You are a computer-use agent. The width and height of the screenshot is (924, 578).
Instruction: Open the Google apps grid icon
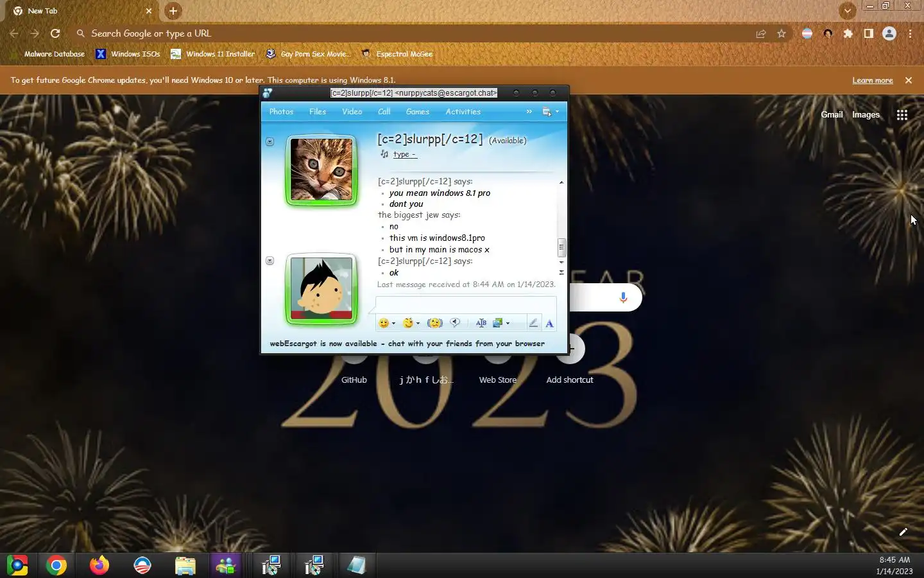click(902, 115)
